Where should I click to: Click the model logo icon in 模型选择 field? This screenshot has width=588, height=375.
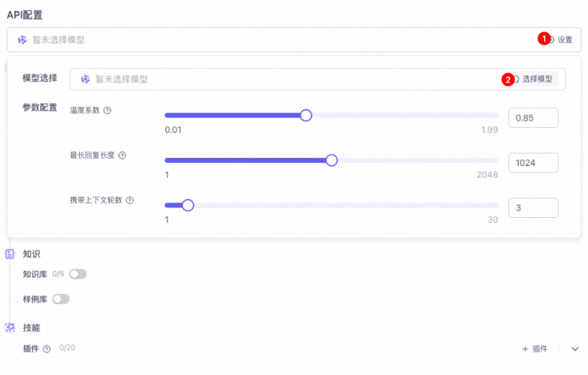point(86,79)
